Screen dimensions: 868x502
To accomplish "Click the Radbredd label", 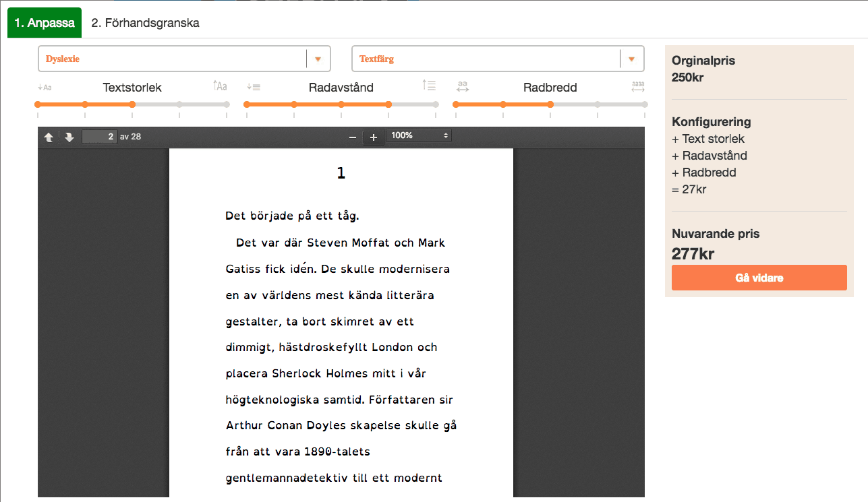I will [550, 88].
